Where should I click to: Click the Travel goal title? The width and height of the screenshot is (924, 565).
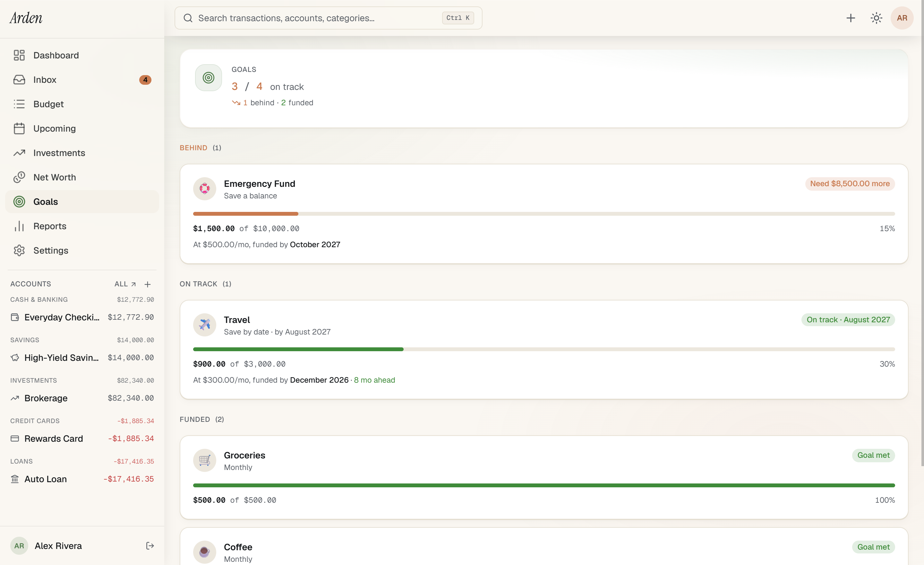coord(237,320)
